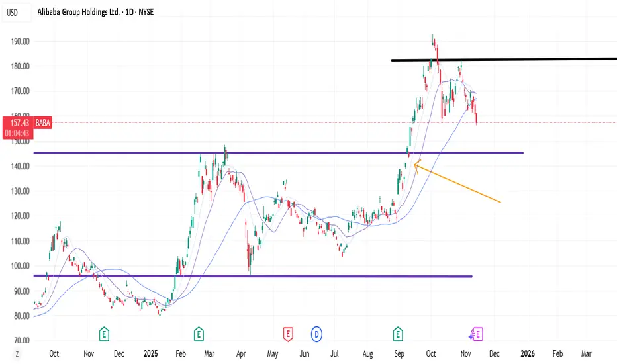
Task: Select the purple horizontal line near 145
Action: [x=279, y=152]
